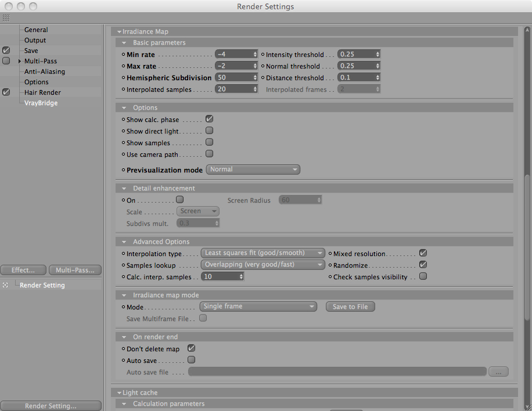Screen dimensions: 532x411
Task: Toggle the Show calc. phase checkbox
Action: (209, 119)
